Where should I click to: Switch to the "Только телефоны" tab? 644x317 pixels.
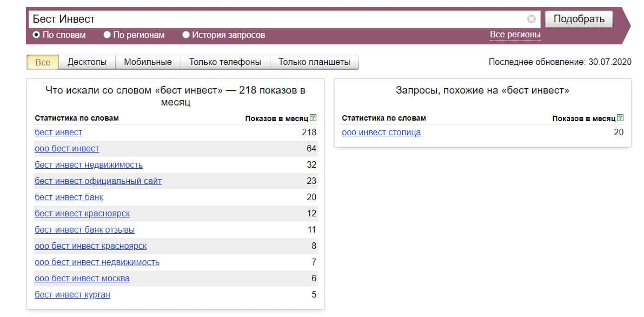(225, 62)
